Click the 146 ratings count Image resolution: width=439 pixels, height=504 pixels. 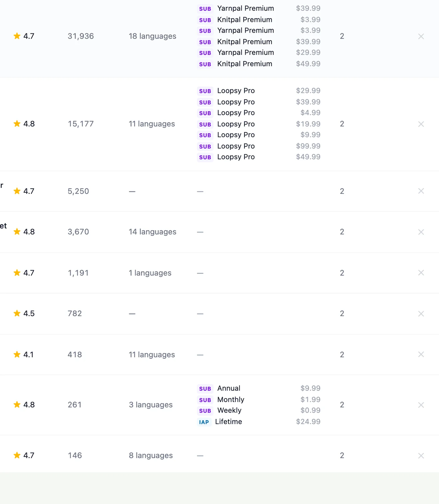click(x=75, y=455)
